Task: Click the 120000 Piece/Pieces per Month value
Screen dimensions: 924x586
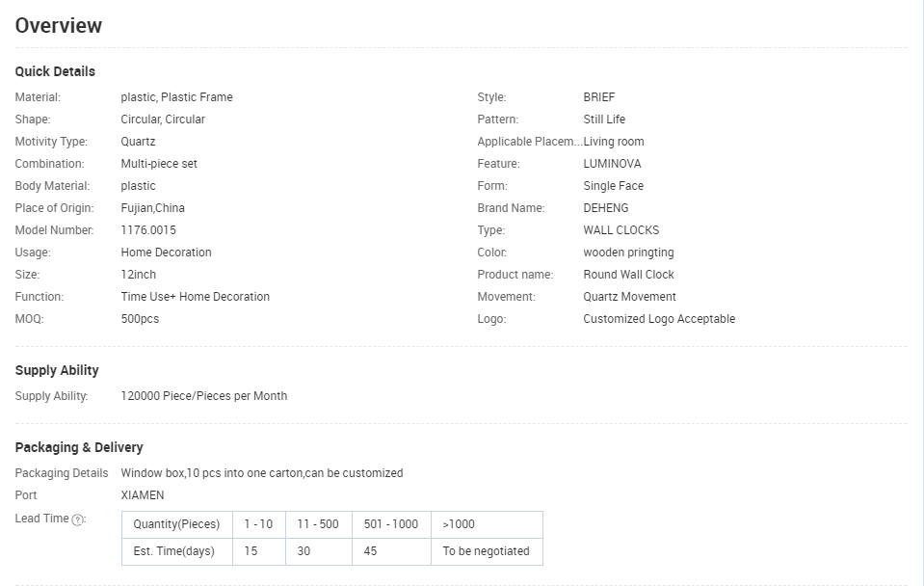Action: pyautogui.click(x=203, y=396)
